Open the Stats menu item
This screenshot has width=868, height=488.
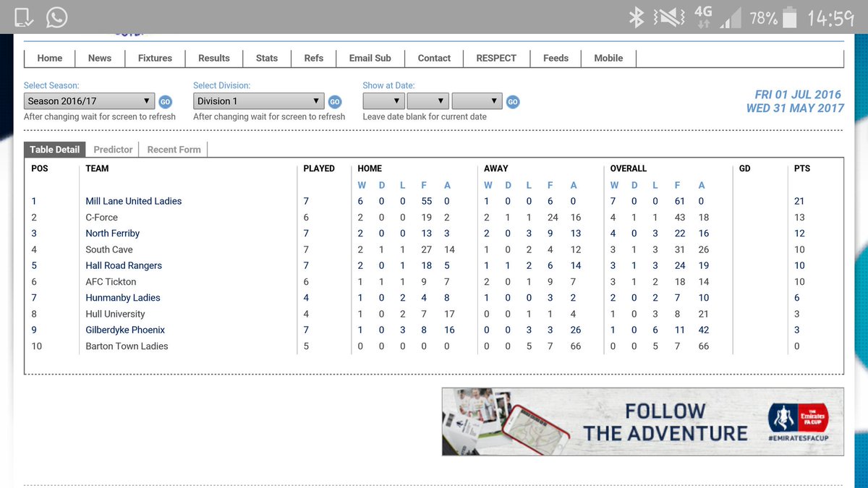pos(267,58)
